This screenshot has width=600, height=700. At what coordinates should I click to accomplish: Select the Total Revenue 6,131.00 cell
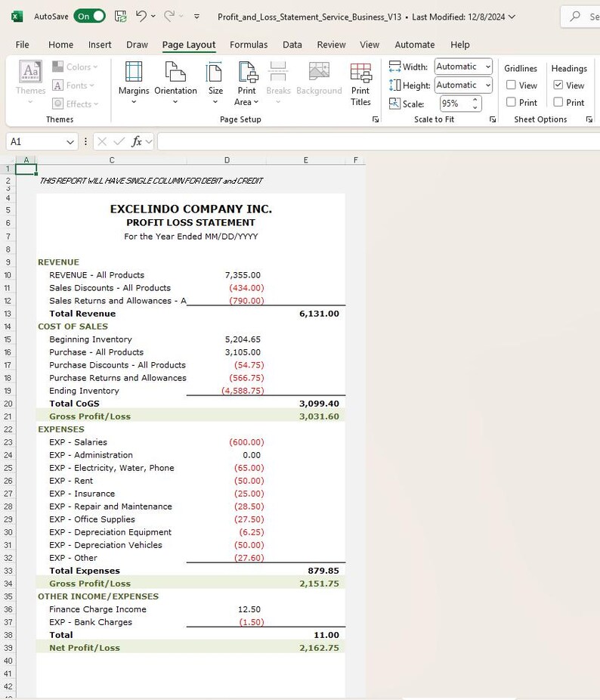pyautogui.click(x=306, y=314)
